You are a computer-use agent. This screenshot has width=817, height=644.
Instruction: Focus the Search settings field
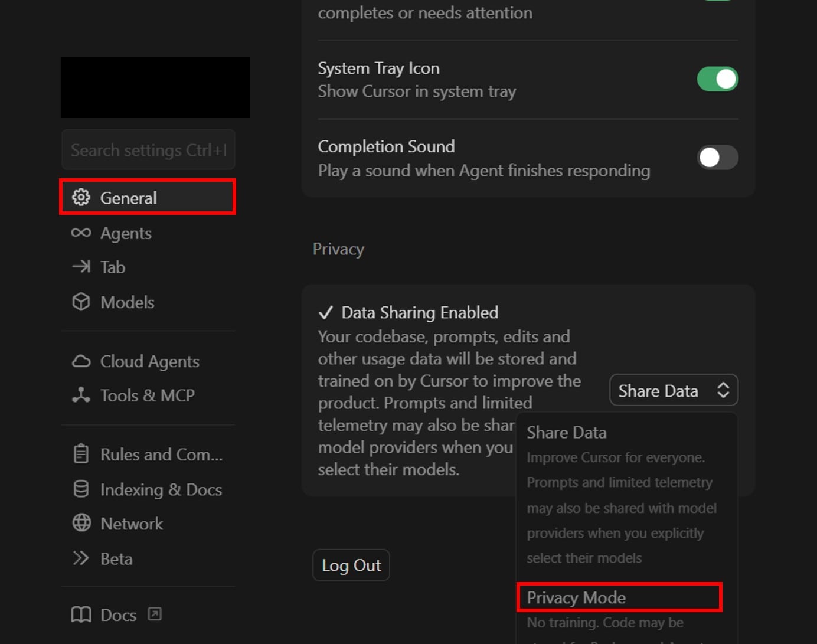click(148, 150)
